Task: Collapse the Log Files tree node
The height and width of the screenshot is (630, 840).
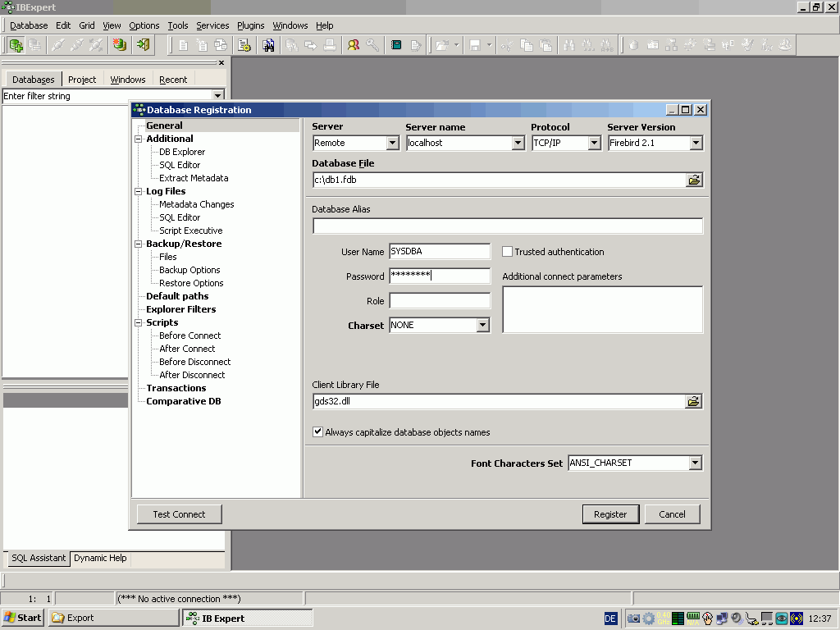Action: click(x=138, y=191)
